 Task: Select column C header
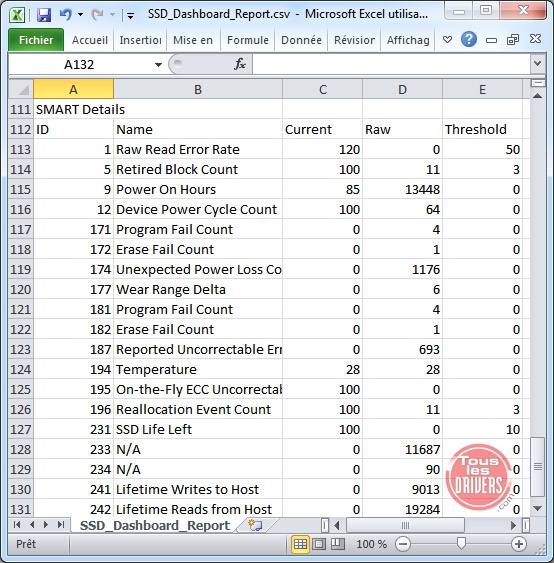[x=323, y=89]
